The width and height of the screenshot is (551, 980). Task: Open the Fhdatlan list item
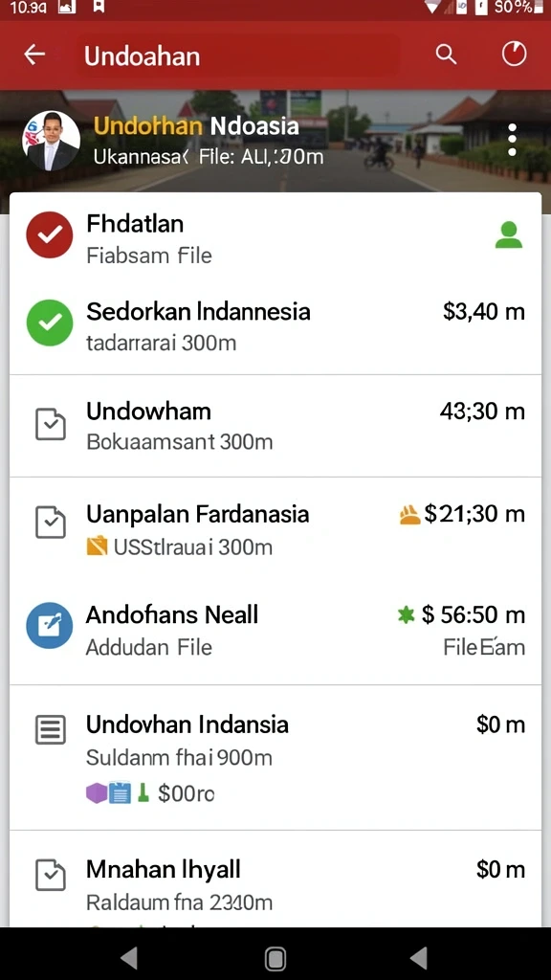click(275, 238)
